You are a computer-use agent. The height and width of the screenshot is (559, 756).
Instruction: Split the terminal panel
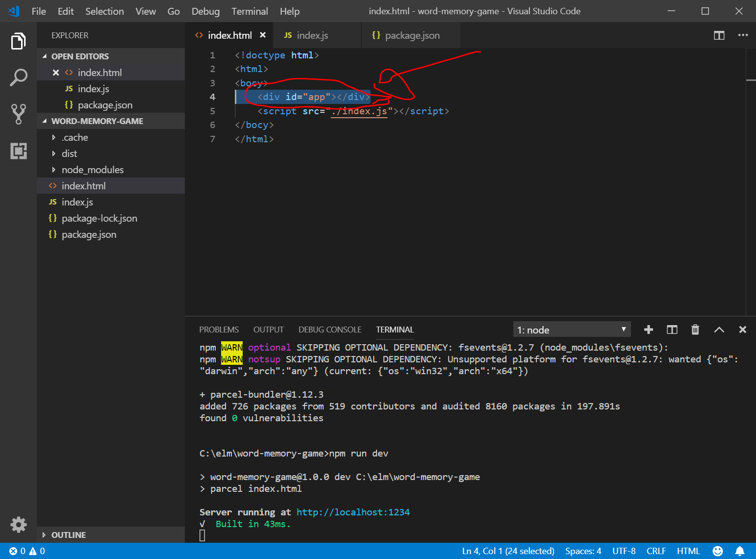(x=672, y=330)
